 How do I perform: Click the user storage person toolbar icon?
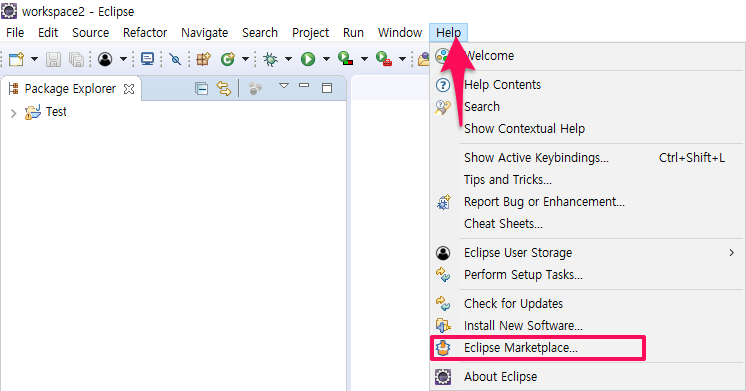coord(105,59)
